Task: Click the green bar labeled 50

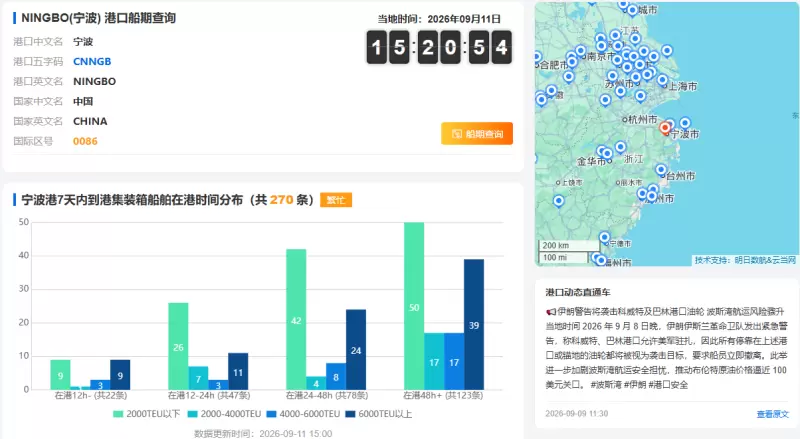Action: point(414,306)
